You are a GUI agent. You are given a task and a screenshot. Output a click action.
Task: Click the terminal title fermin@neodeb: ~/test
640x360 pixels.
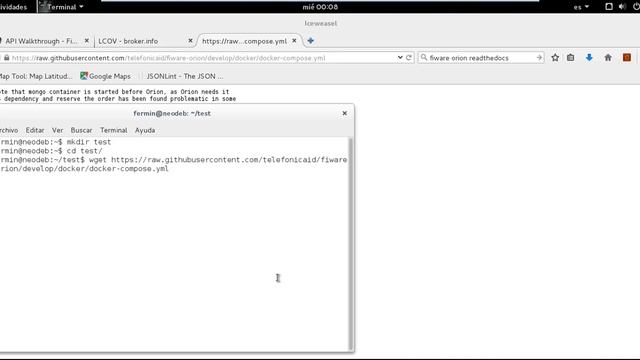coord(172,113)
